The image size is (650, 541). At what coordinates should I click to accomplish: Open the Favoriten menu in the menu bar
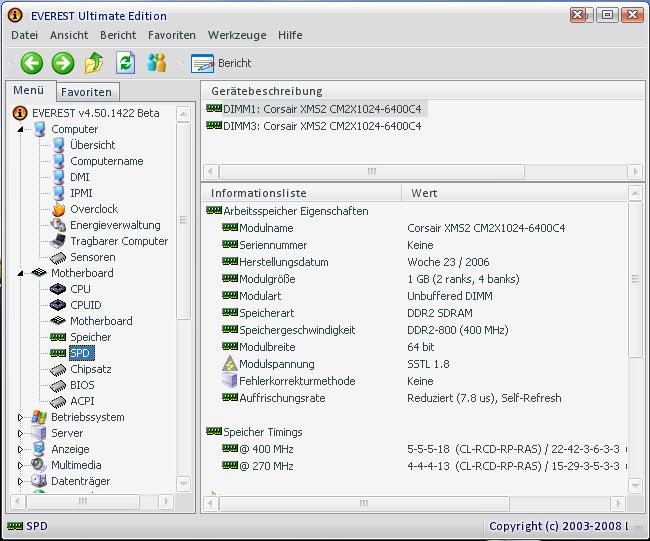tap(172, 35)
